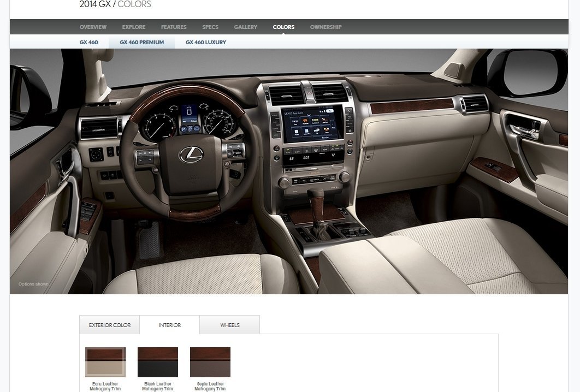
Task: Open the Exterior Color tab
Action: [109, 325]
